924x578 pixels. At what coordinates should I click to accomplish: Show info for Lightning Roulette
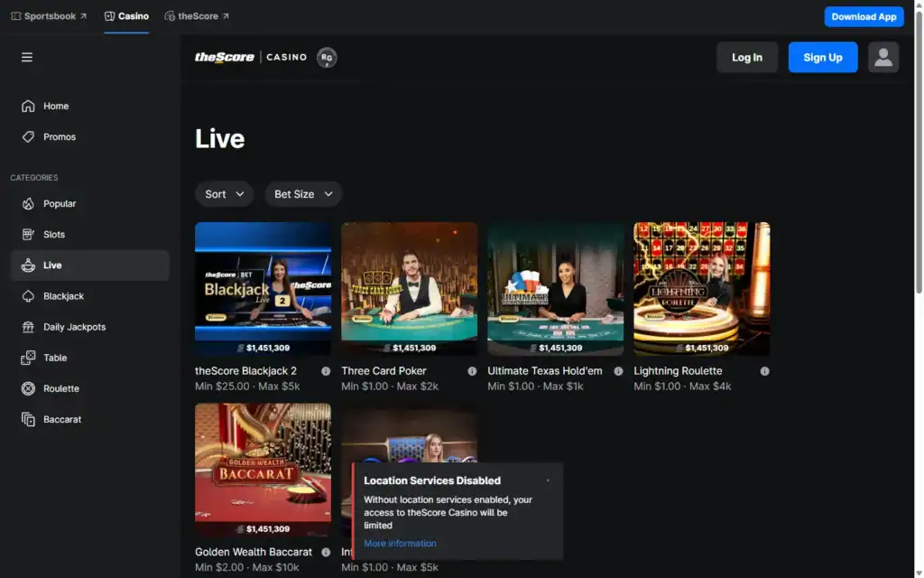tap(764, 371)
